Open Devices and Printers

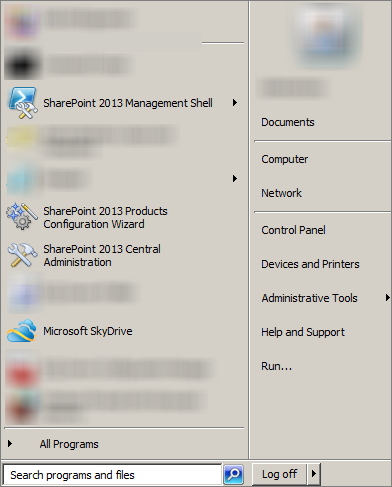[310, 264]
